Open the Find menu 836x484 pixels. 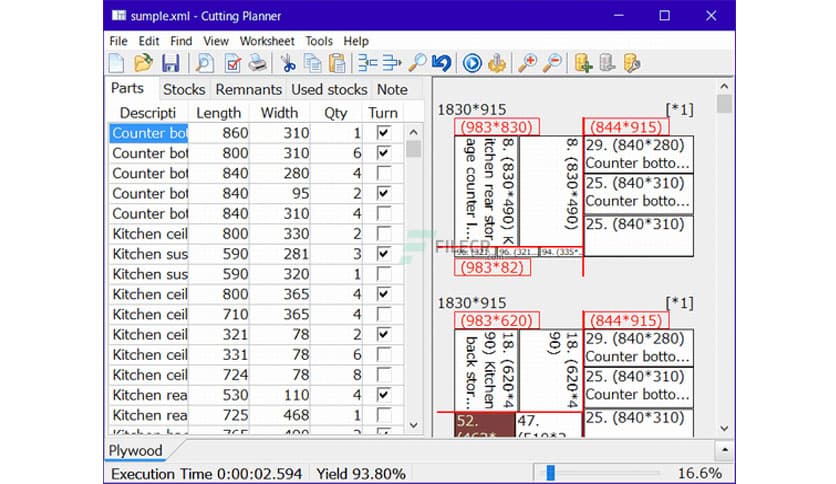coord(181,41)
